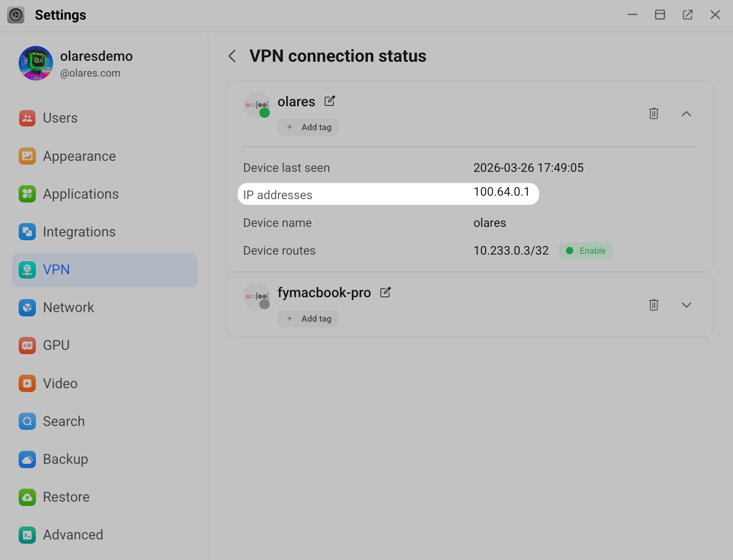Collapse the olares device details

coord(686,113)
